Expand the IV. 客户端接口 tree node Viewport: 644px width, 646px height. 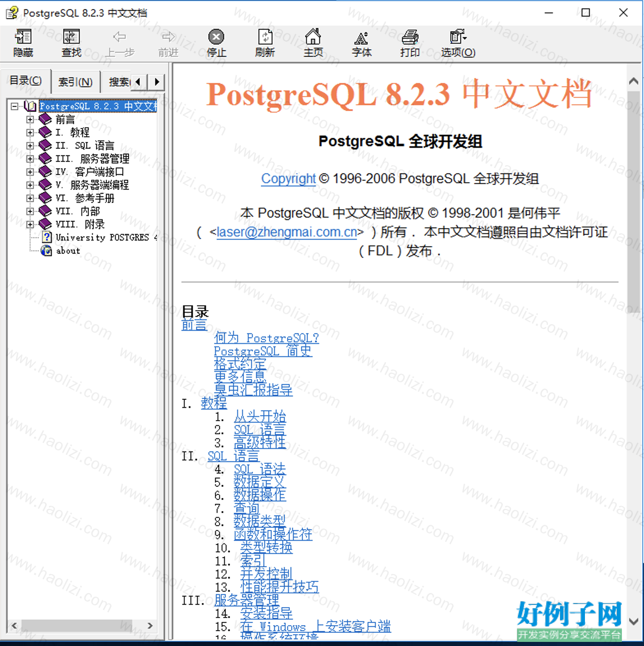(x=30, y=172)
